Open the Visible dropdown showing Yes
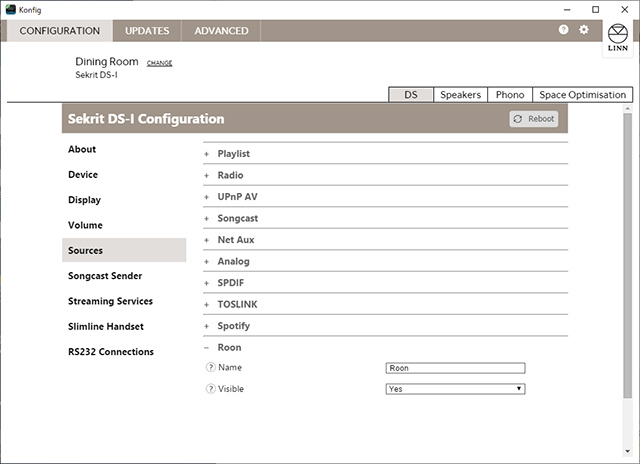The width and height of the screenshot is (640, 464). 455,389
